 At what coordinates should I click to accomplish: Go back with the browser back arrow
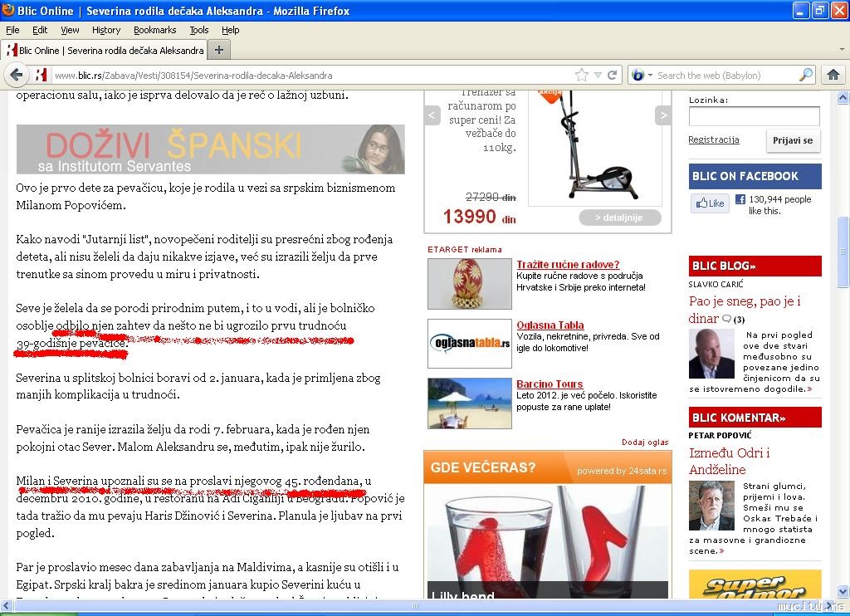coord(17,75)
